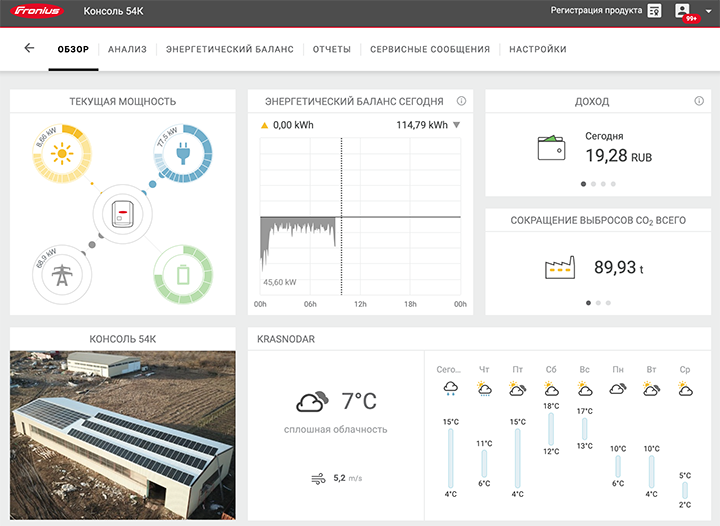The image size is (720, 526).
Task: Expand the user account dropdown arrow
Action: (x=708, y=11)
